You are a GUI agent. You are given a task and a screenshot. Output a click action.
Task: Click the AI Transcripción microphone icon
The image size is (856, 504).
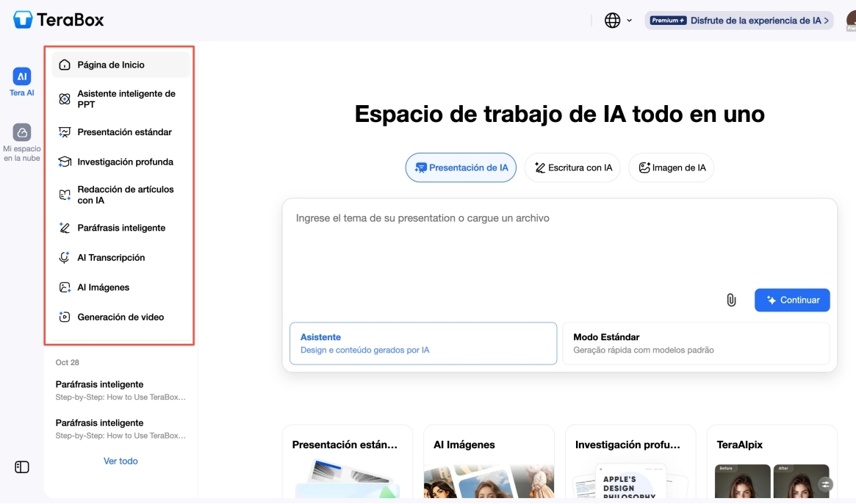tap(65, 257)
